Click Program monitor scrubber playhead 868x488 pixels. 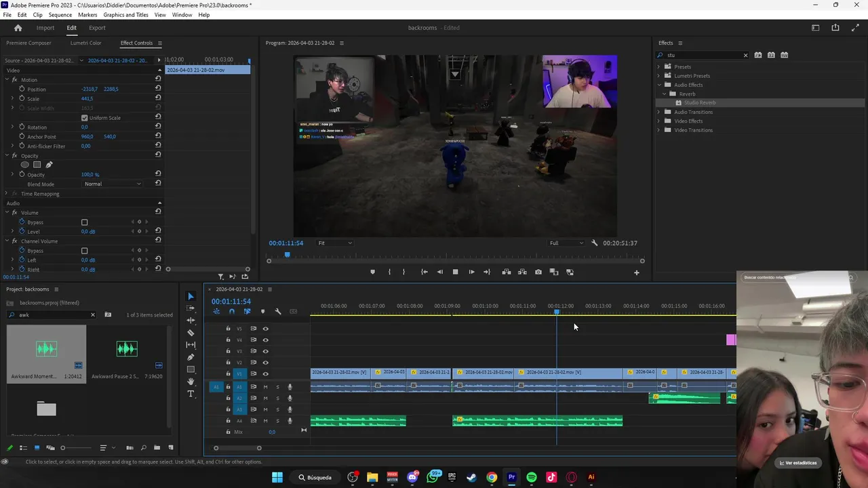[287, 255]
